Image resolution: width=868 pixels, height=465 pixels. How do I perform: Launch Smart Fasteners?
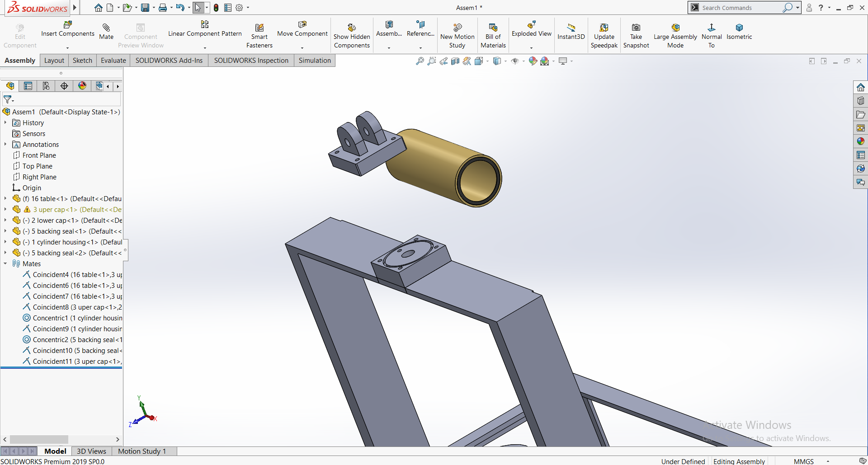(259, 36)
